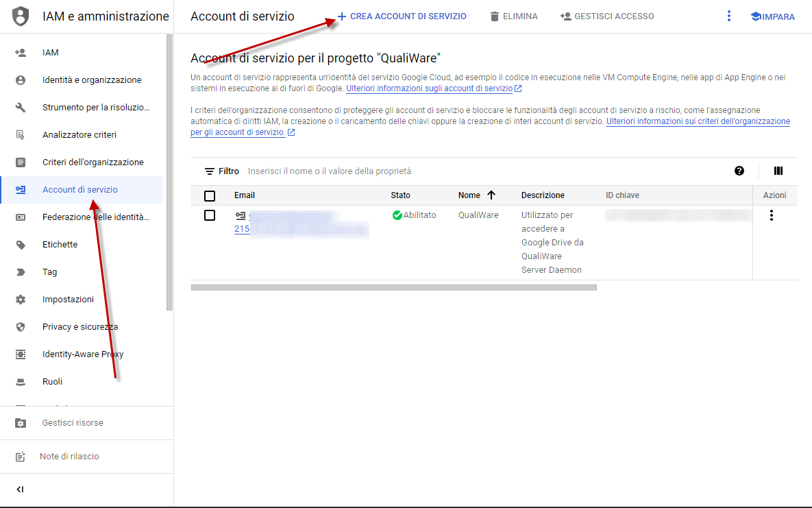Click the Privacy e sicurezza shield icon
Screen dimensions: 812x508
coord(21,327)
